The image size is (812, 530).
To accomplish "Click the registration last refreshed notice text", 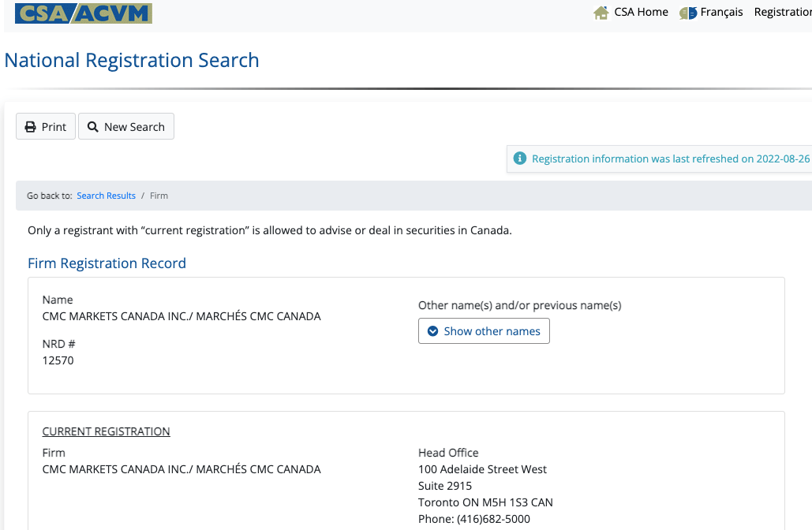I will [671, 159].
